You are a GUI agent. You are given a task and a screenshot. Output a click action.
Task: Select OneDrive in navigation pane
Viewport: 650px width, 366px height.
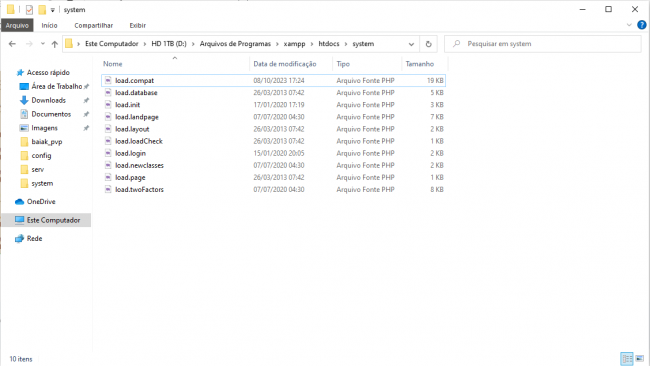pos(41,201)
